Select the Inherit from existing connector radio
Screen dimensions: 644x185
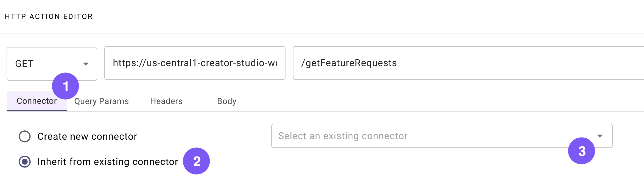pyautogui.click(x=25, y=162)
